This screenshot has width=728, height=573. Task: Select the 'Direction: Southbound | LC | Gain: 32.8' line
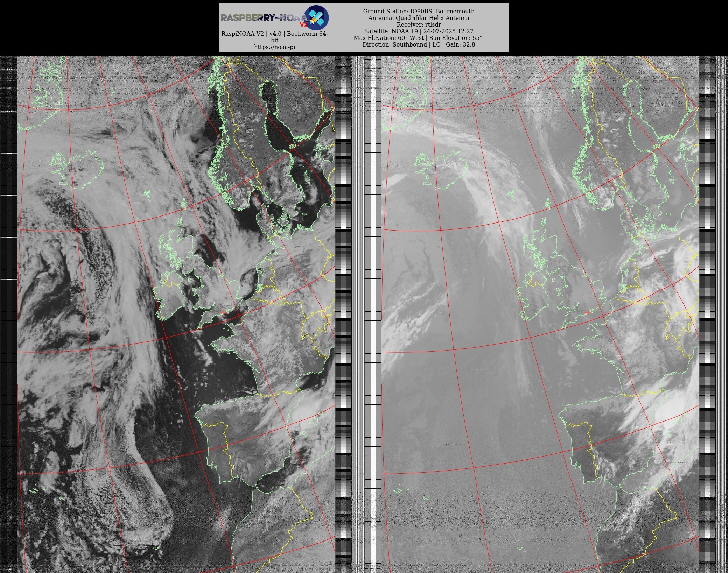pos(419,44)
